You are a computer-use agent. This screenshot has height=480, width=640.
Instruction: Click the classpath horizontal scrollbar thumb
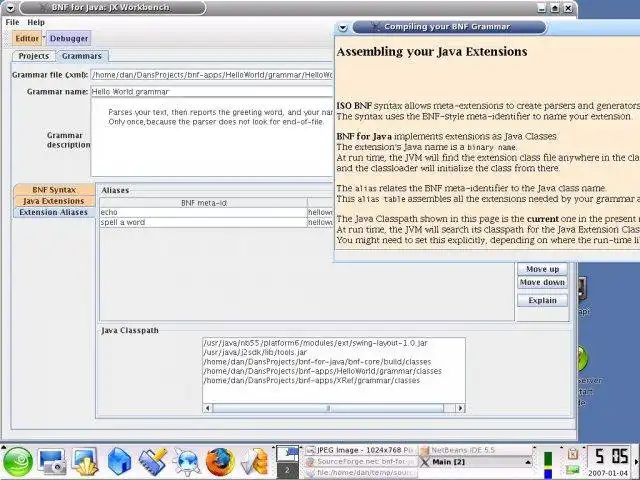click(x=328, y=408)
